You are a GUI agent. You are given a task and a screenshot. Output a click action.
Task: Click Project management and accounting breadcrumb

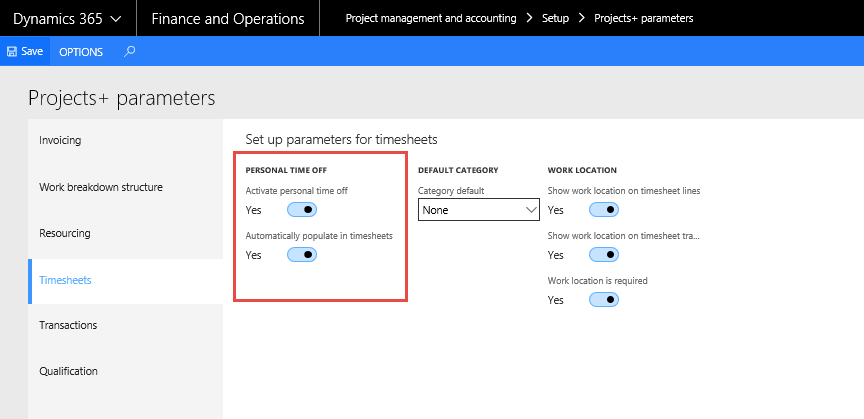click(430, 19)
